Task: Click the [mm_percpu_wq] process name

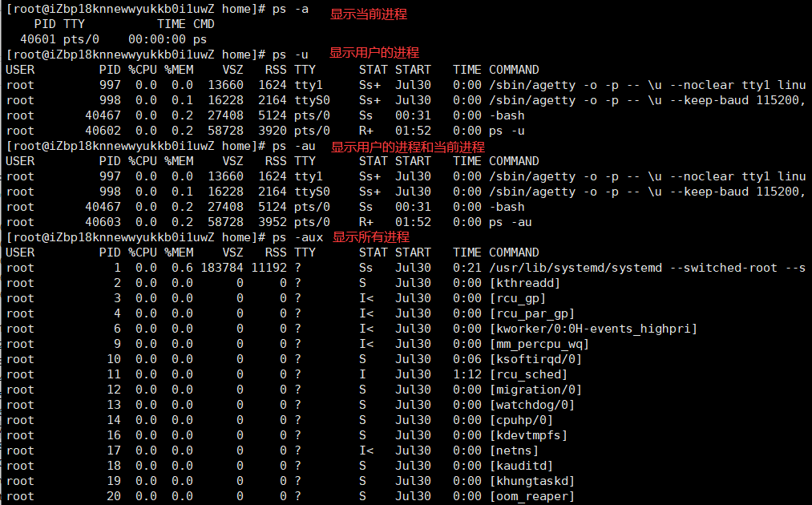Action: click(538, 344)
